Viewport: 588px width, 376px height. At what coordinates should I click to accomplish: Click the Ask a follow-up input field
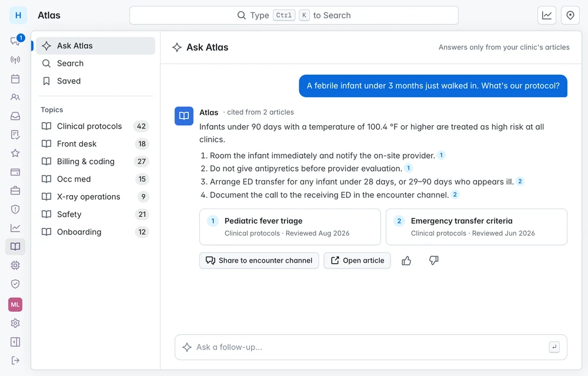(x=371, y=347)
